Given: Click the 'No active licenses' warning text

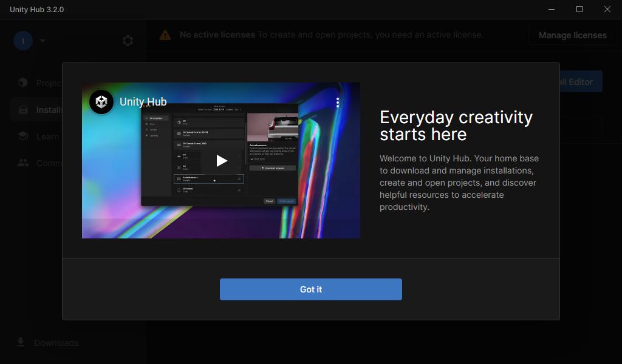Looking at the screenshot, I should pyautogui.click(x=217, y=35).
